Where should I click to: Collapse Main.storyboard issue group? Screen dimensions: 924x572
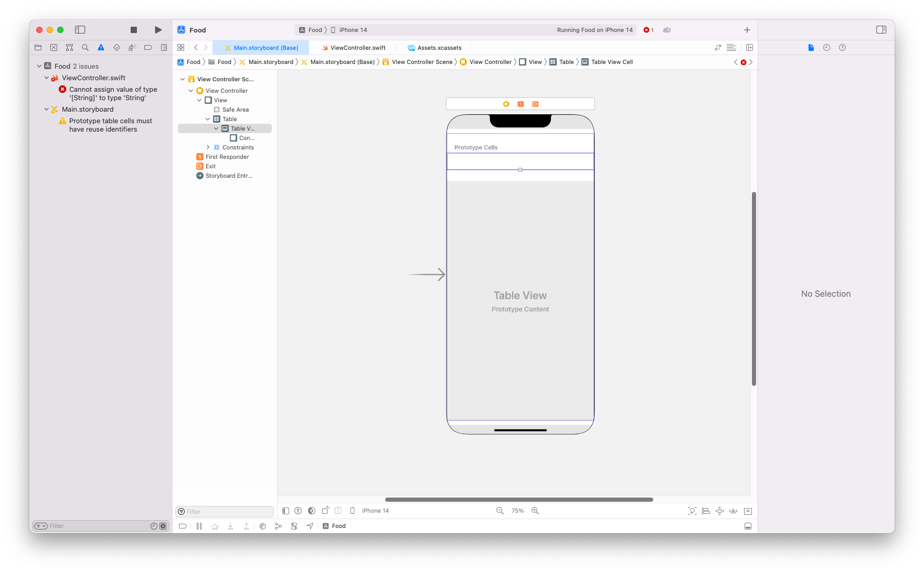47,109
